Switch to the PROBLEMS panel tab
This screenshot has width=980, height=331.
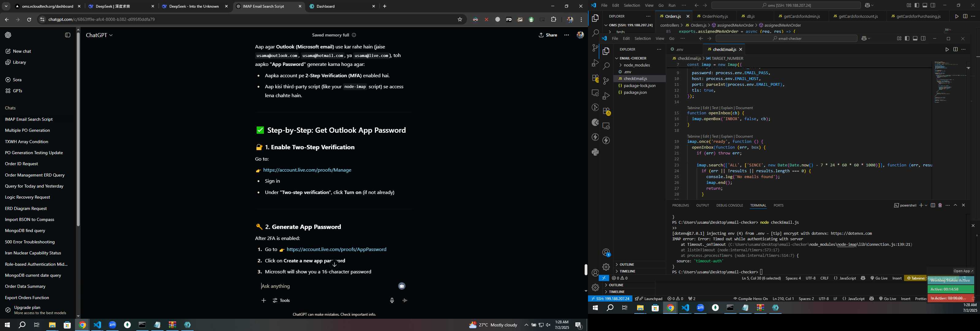(680, 205)
